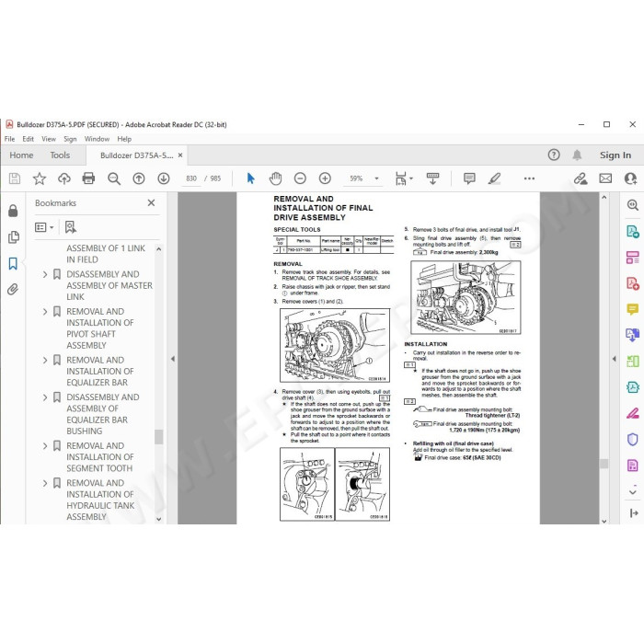Find current bookmark icon
The height and width of the screenshot is (644, 644).
pos(71,227)
